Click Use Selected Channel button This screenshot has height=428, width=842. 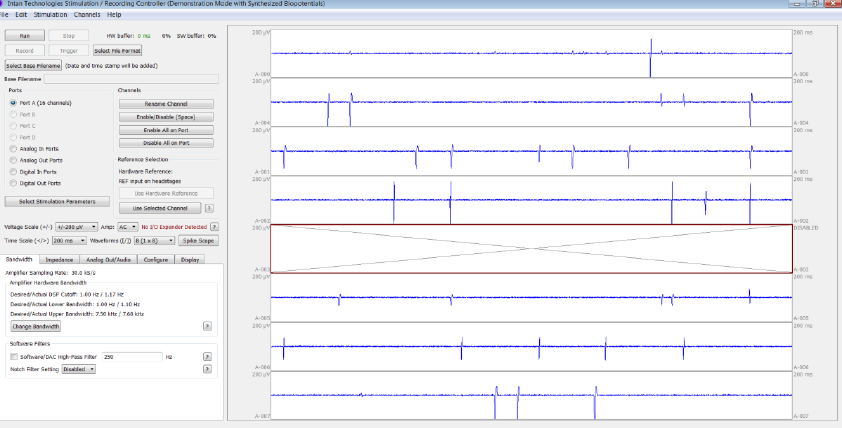tap(160, 208)
